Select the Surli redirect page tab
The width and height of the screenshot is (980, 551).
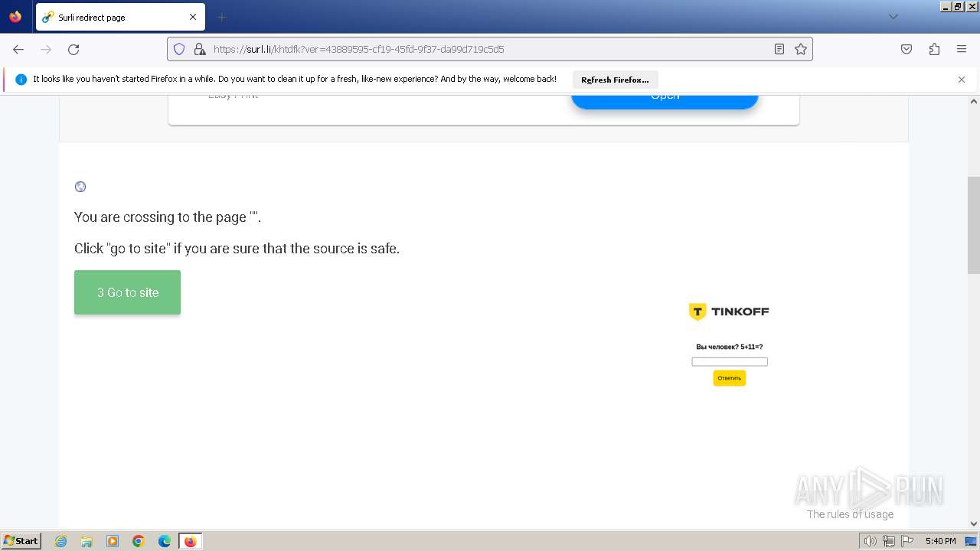pos(120,17)
